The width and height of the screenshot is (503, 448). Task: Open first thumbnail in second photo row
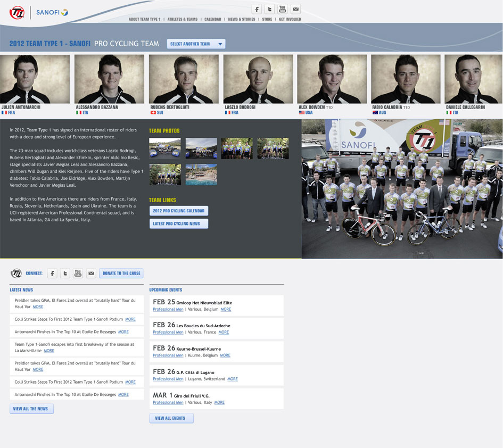165,175
